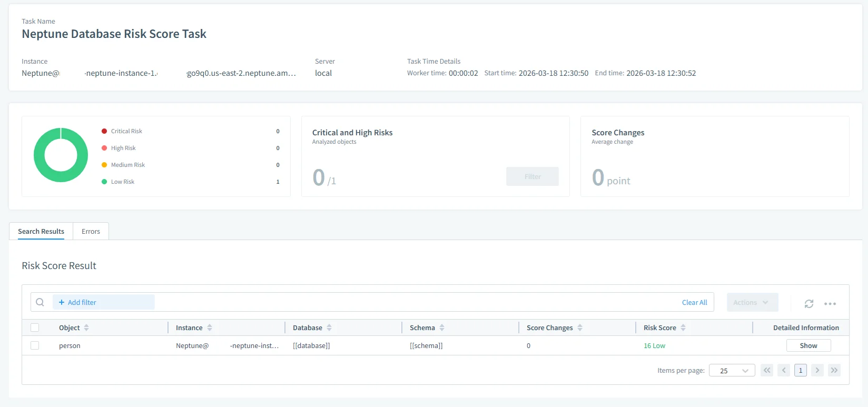Viewport: 868px width, 407px height.
Task: Sort by Risk Score column
Action: 683,327
